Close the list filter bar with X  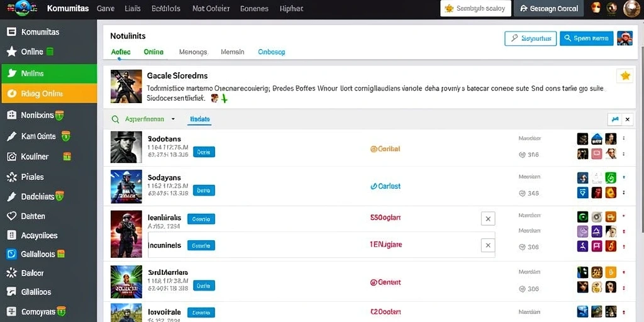coord(627,119)
